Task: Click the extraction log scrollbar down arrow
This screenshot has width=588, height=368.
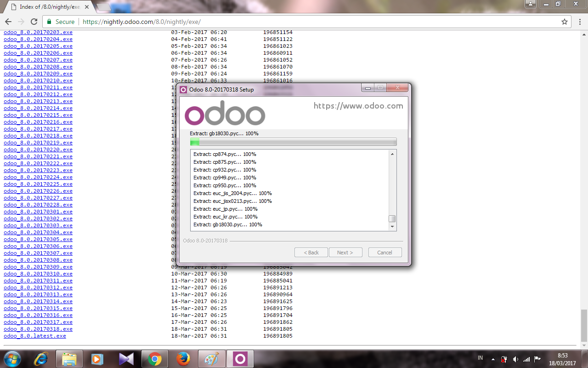Action: tap(392, 226)
